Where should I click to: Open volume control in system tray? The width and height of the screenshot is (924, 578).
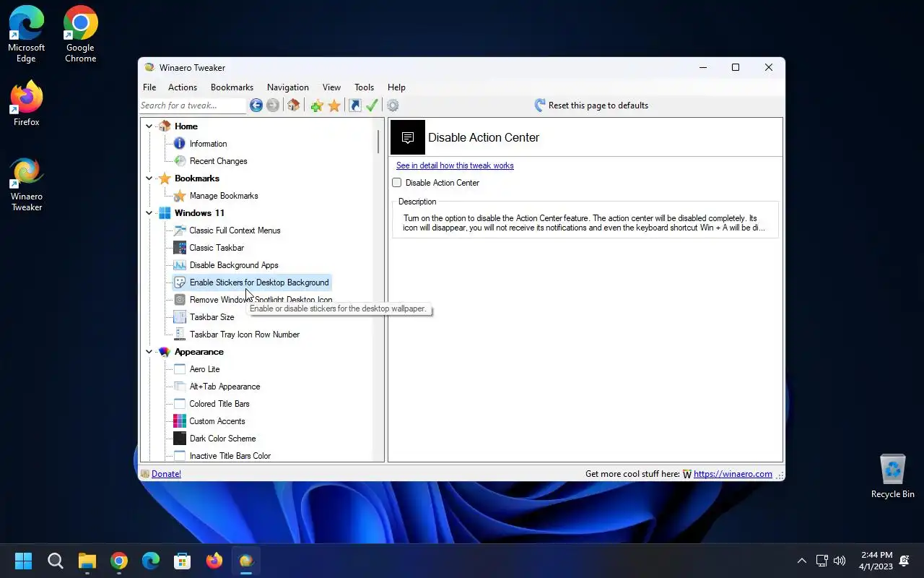tap(839, 561)
